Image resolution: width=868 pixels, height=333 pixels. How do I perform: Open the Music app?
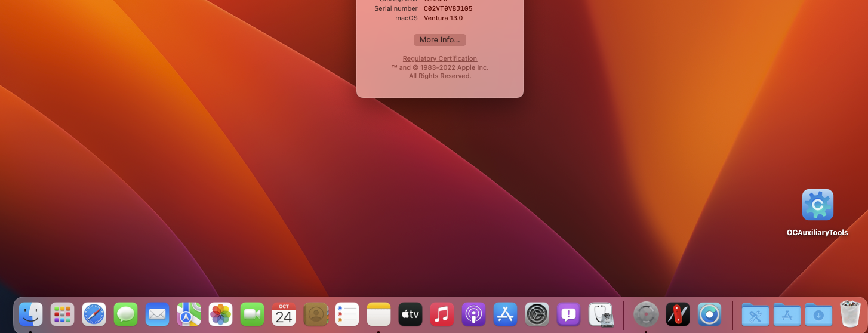click(x=442, y=314)
